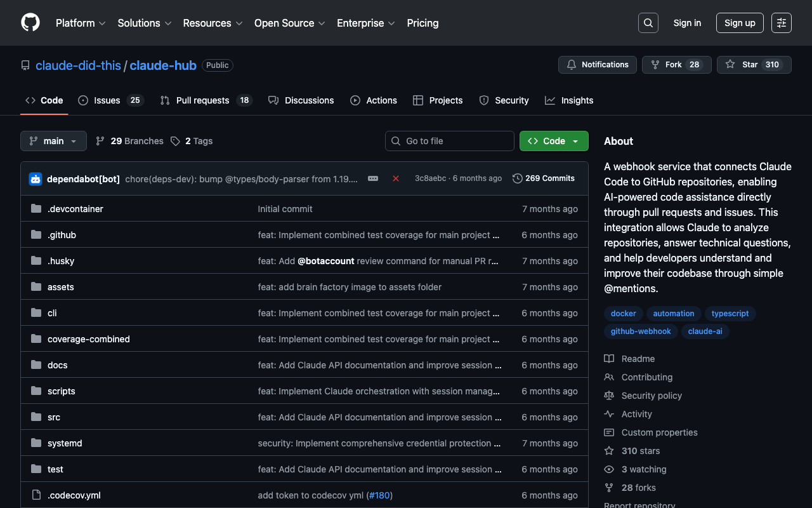
Task: Enable Notifications for this repository
Action: pos(597,65)
